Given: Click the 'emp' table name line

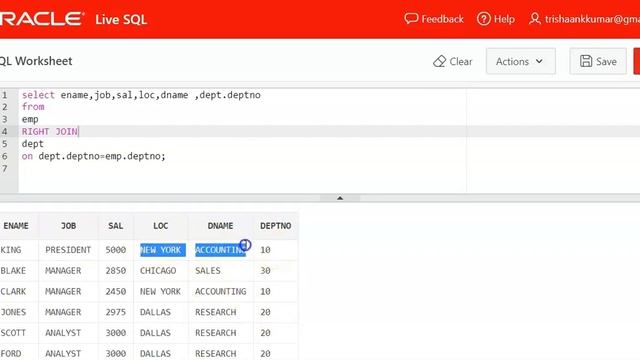Looking at the screenshot, I should coord(30,120).
